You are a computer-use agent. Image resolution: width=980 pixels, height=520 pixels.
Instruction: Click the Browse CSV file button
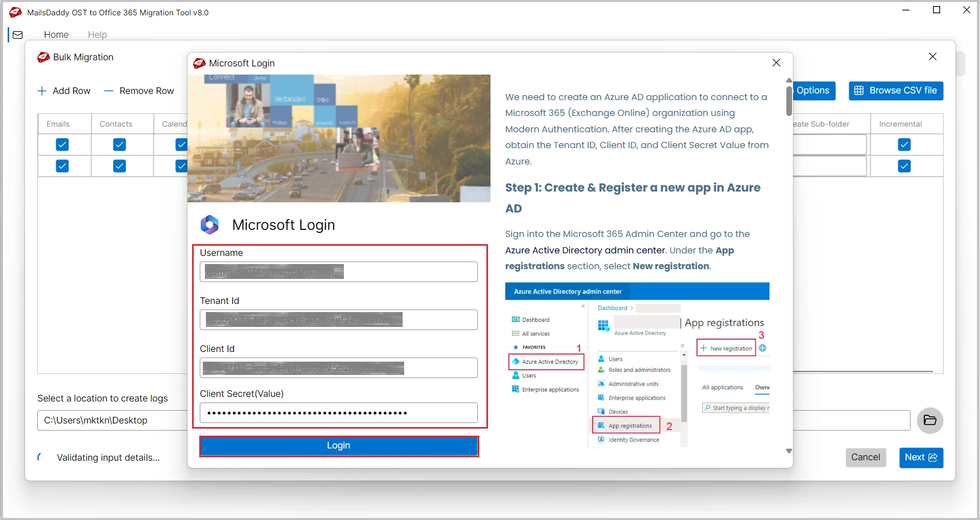[896, 90]
